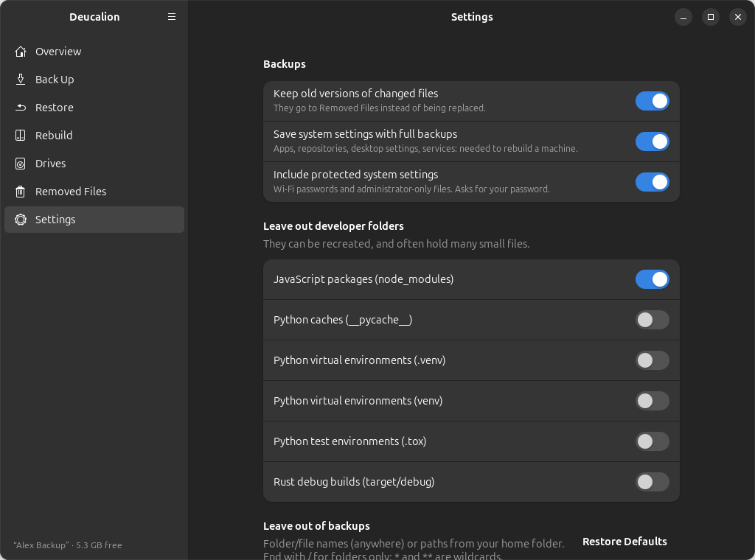Screen dimensions: 755x560
Task: Click the "Folder/file names (anywhere)" description text
Action: [414, 550]
